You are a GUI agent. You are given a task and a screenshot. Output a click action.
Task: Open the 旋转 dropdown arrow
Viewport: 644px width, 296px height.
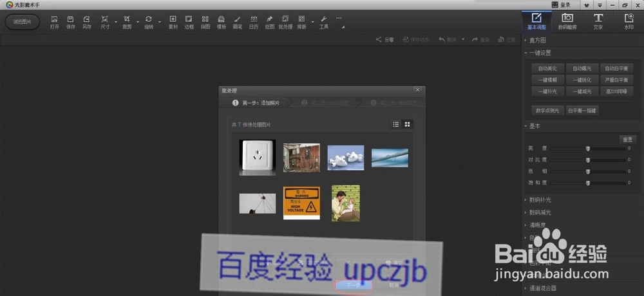tap(160, 22)
